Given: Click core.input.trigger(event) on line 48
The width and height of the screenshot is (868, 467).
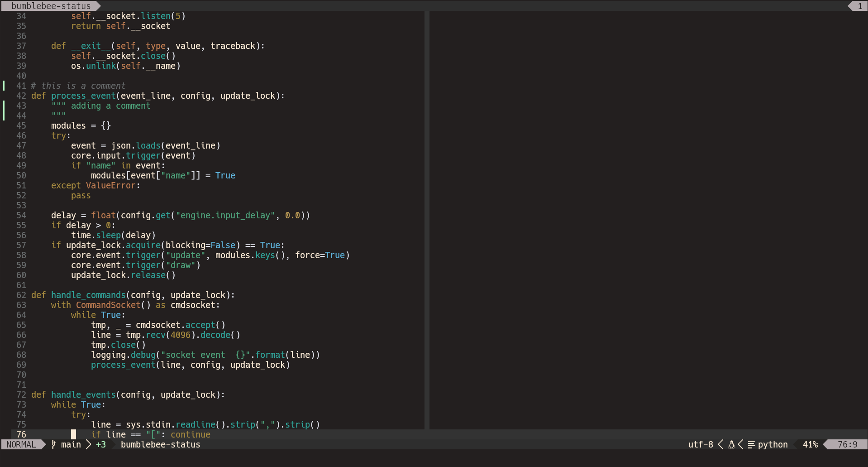Looking at the screenshot, I should (133, 155).
